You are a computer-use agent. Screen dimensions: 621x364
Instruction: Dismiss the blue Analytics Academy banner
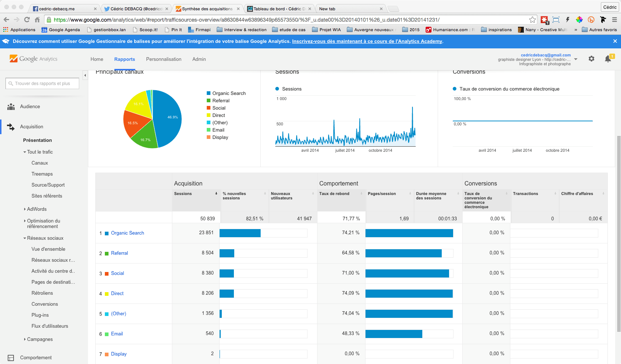(615, 41)
